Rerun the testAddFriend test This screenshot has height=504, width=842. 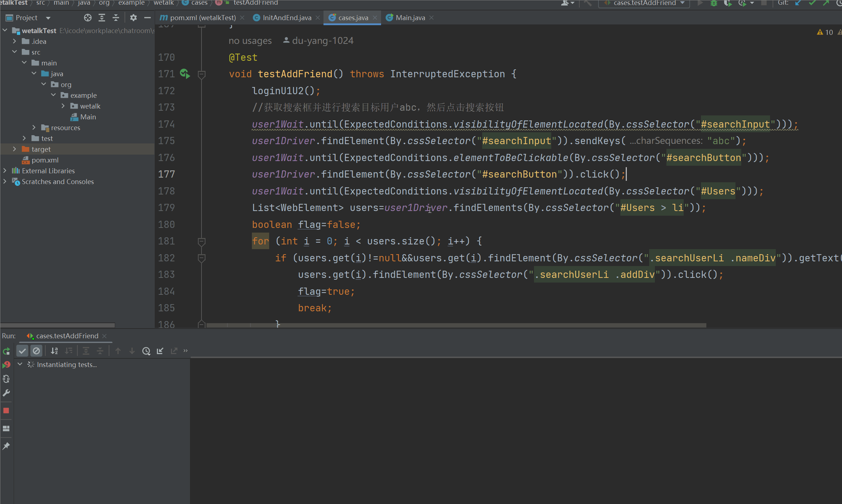tap(6, 351)
